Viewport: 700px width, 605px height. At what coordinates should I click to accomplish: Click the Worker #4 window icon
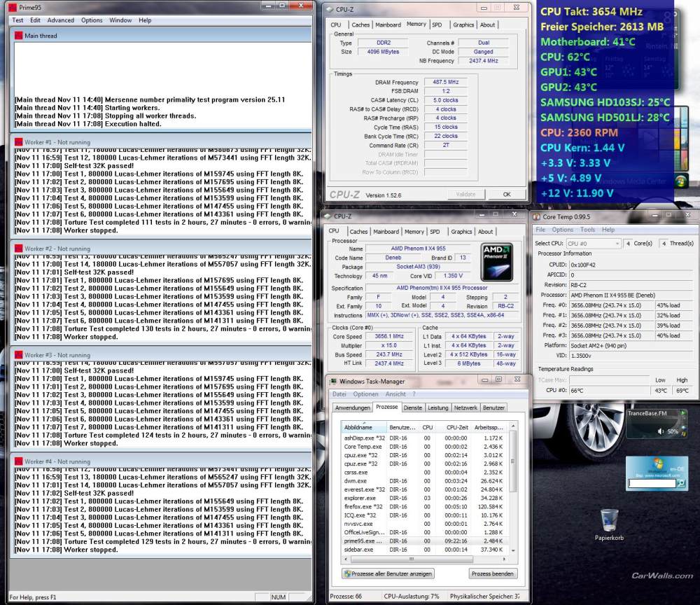(x=18, y=461)
